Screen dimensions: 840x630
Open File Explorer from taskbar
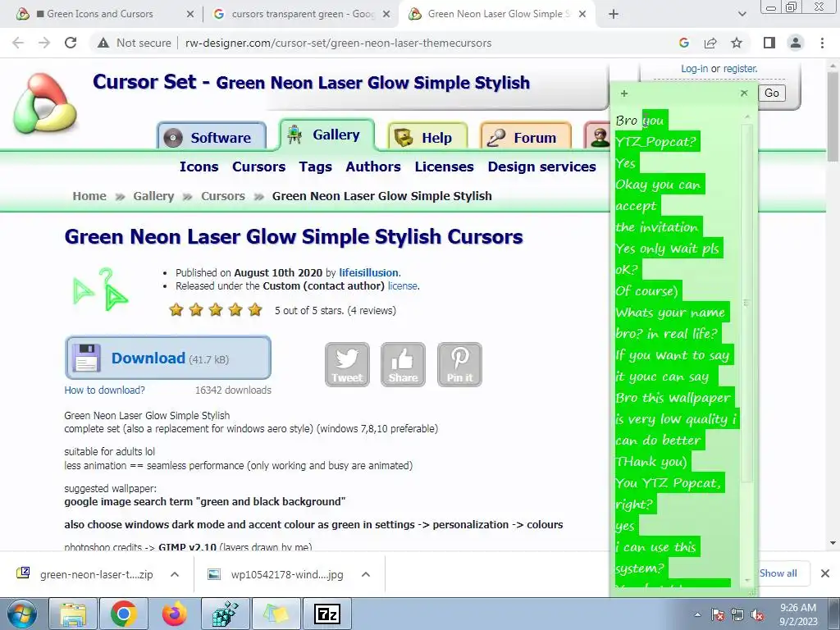(x=73, y=614)
